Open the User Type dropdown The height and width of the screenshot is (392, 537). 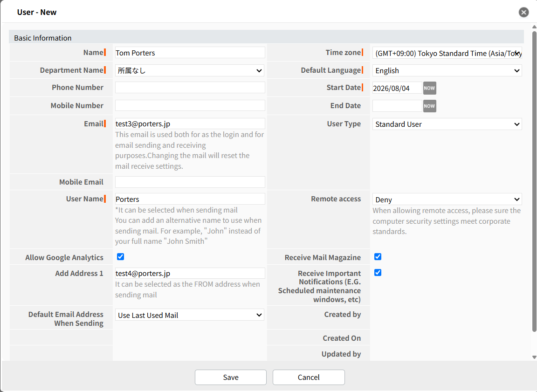(447, 124)
